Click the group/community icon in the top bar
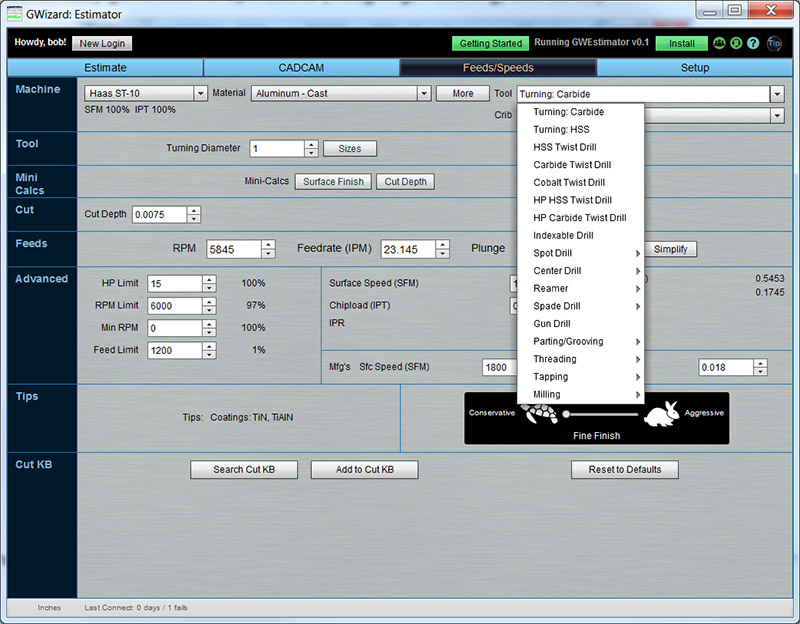The height and width of the screenshot is (624, 800). point(719,43)
